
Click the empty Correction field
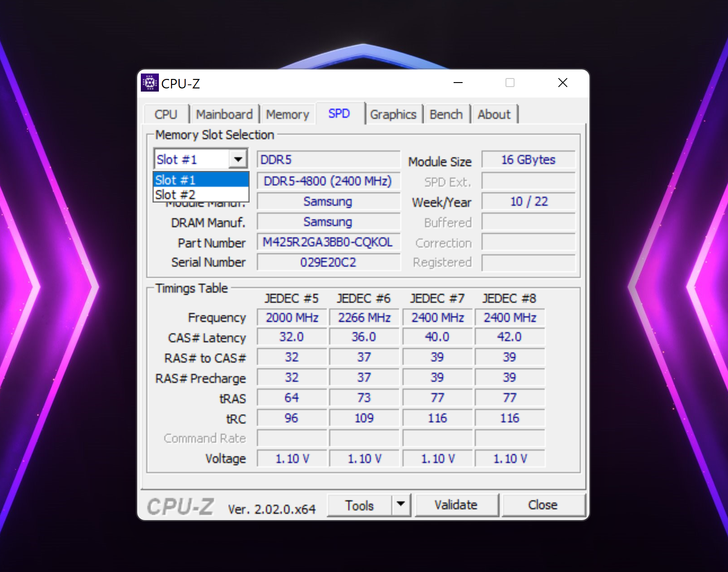point(529,242)
